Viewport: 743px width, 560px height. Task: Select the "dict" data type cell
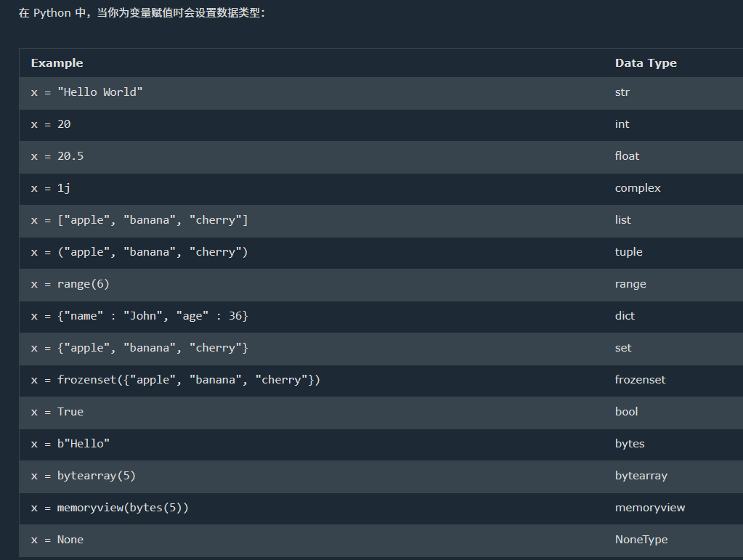(x=625, y=316)
